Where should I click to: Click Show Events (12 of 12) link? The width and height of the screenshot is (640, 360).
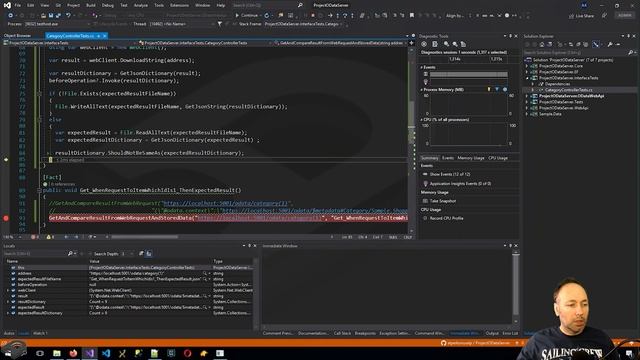pyautogui.click(x=450, y=174)
